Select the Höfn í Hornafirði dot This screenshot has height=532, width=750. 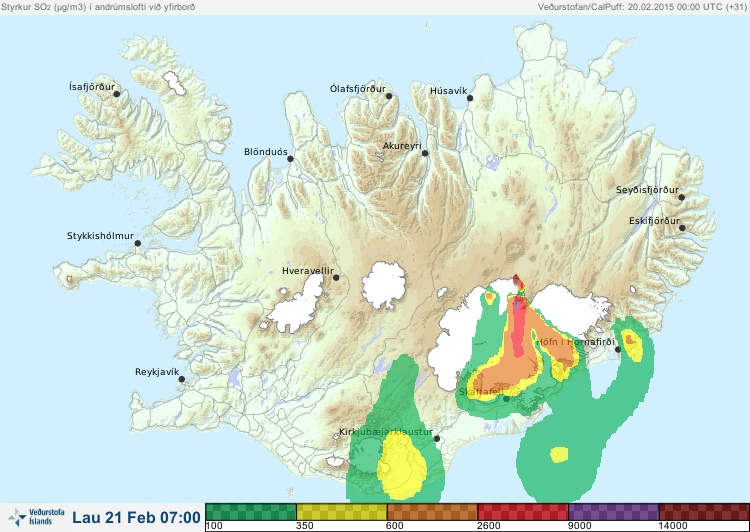(x=618, y=349)
